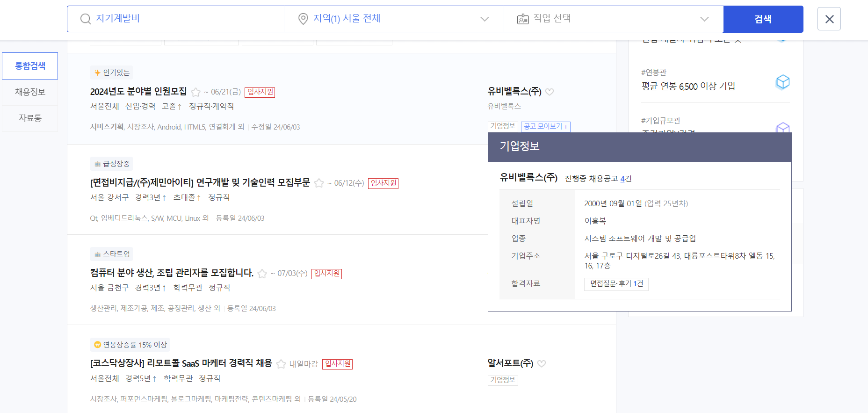Click 면접질문·후기 1건 in the 기업정보 popup
868x413 pixels.
tap(616, 284)
